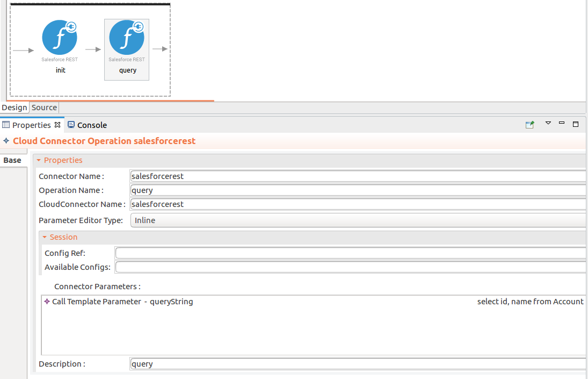Click the plug badge on the init connector
This screenshot has width=588, height=379.
71,27
